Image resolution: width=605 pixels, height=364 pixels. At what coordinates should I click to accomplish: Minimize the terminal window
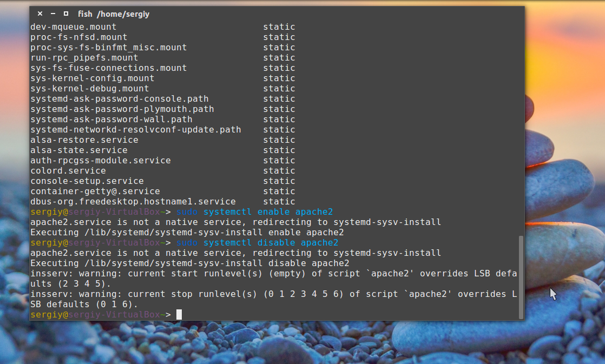tap(52, 14)
